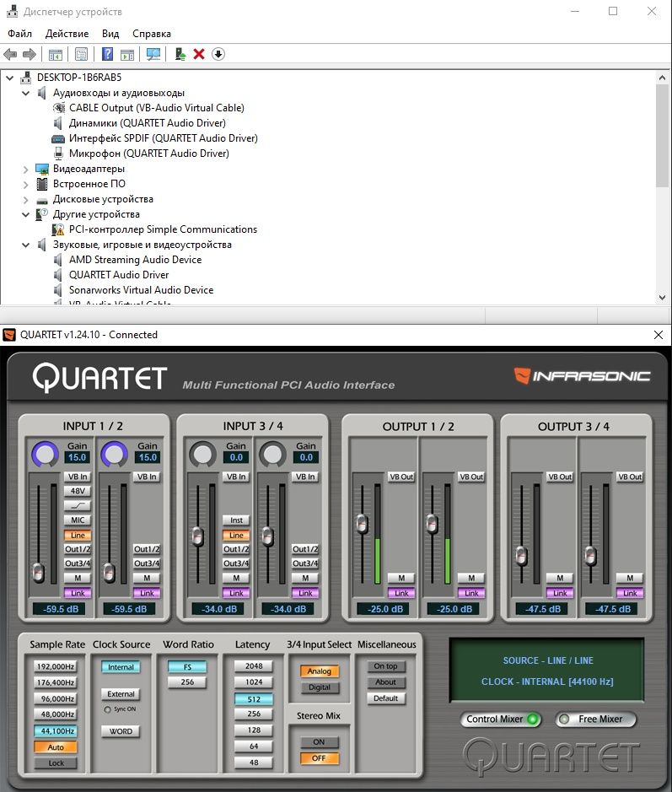Image resolution: width=672 pixels, height=792 pixels.
Task: Choose External clock source
Action: 121,694
